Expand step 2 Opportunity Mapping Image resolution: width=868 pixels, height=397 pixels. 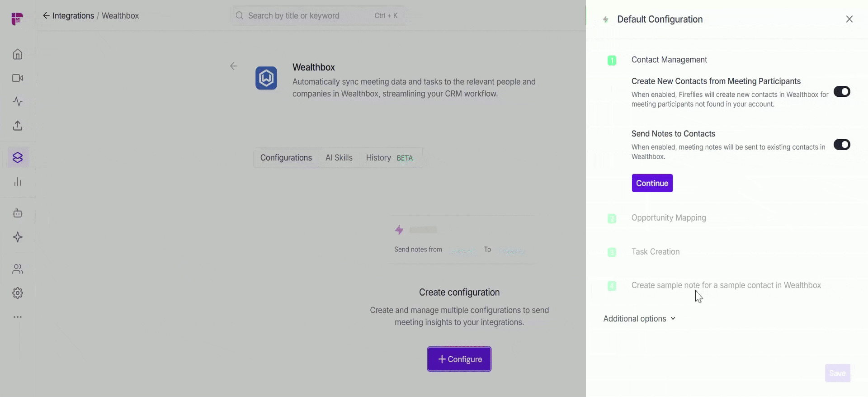point(669,218)
